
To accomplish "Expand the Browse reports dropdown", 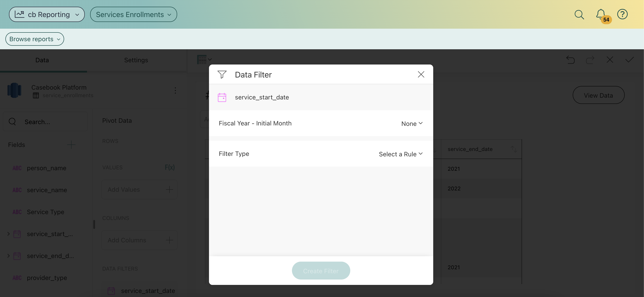I will pos(35,39).
